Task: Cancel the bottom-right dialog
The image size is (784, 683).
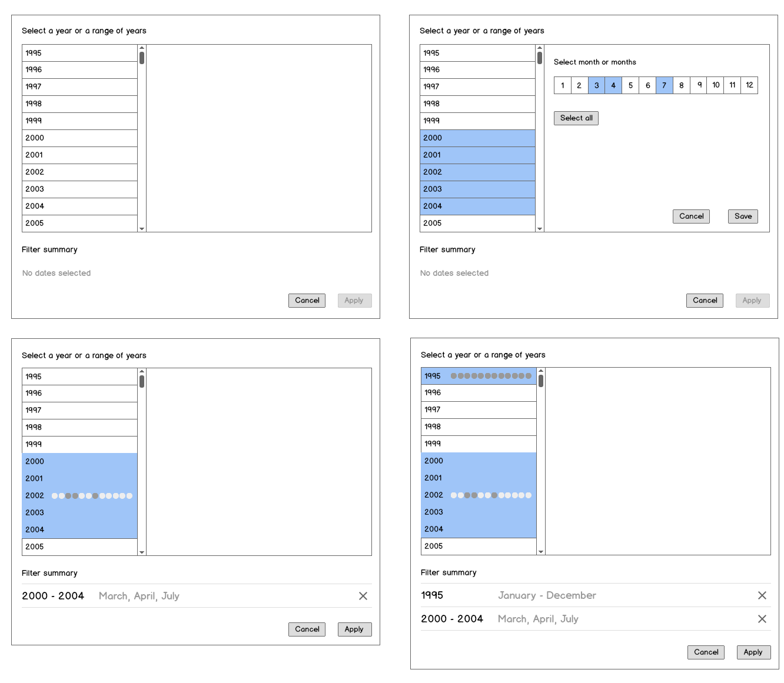Action: (x=706, y=652)
